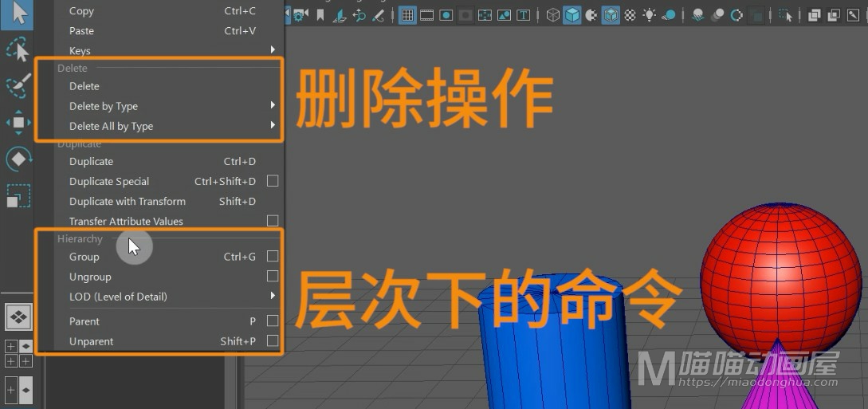Toggle the resolution gate display
This screenshot has height=409, width=868.
[x=446, y=15]
